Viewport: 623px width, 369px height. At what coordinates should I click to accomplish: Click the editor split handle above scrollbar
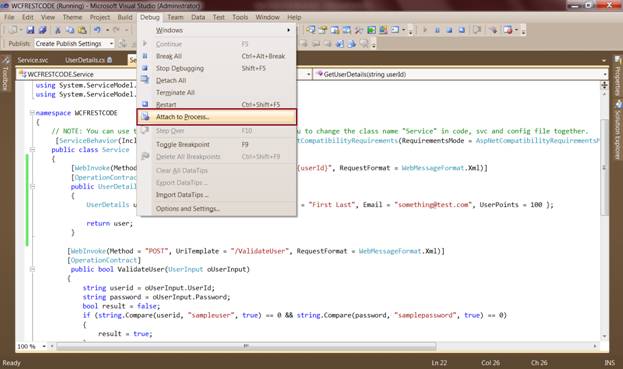(604, 85)
